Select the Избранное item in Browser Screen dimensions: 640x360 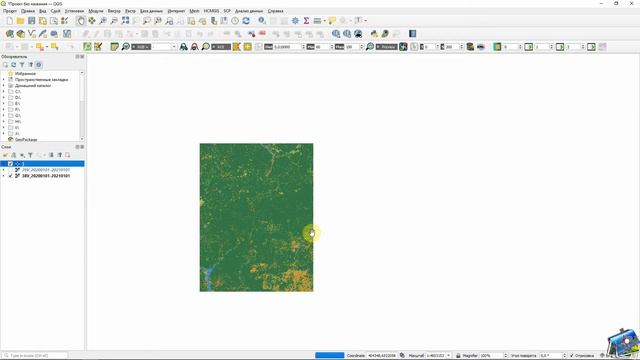point(25,73)
